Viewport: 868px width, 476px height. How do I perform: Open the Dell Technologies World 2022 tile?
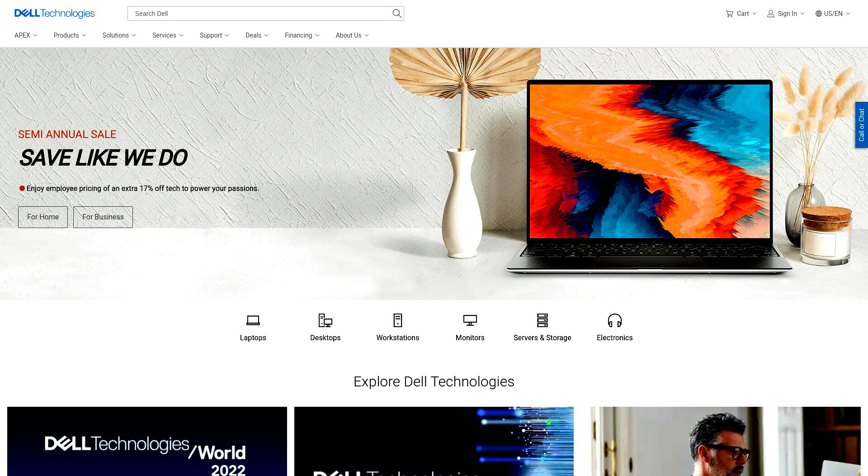coord(147,441)
